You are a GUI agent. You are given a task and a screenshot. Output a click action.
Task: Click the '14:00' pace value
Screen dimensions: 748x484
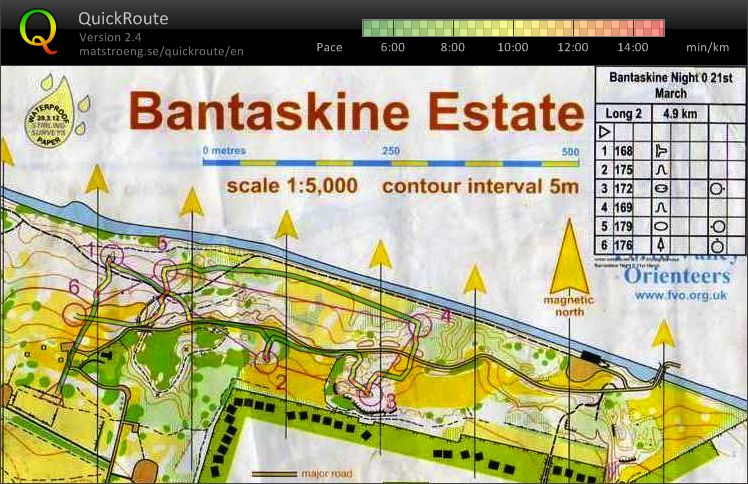(x=633, y=47)
